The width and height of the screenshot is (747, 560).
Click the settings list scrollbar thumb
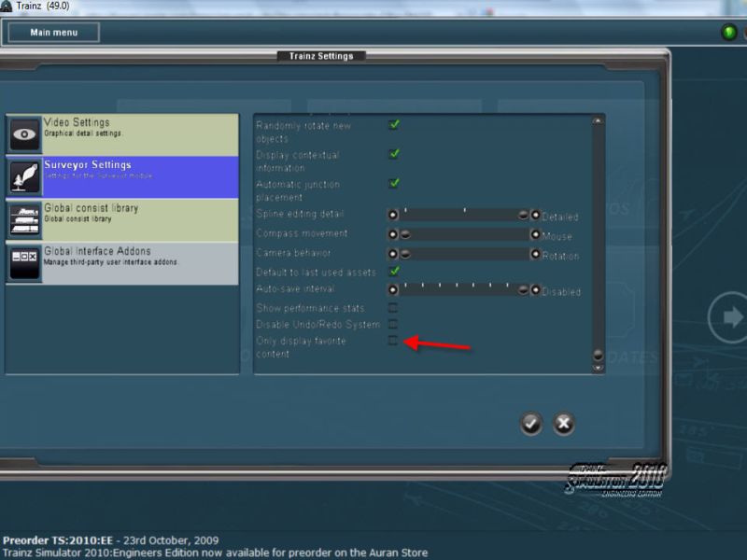click(x=598, y=355)
